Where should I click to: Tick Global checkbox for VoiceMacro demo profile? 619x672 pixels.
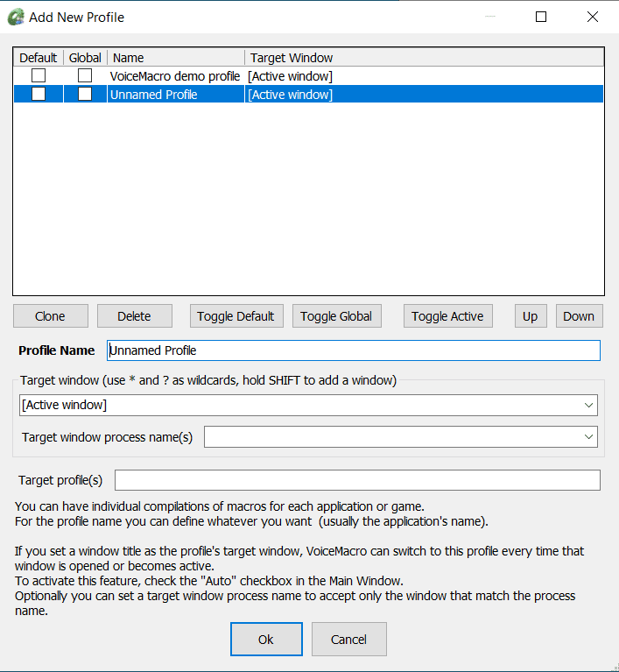click(x=85, y=76)
